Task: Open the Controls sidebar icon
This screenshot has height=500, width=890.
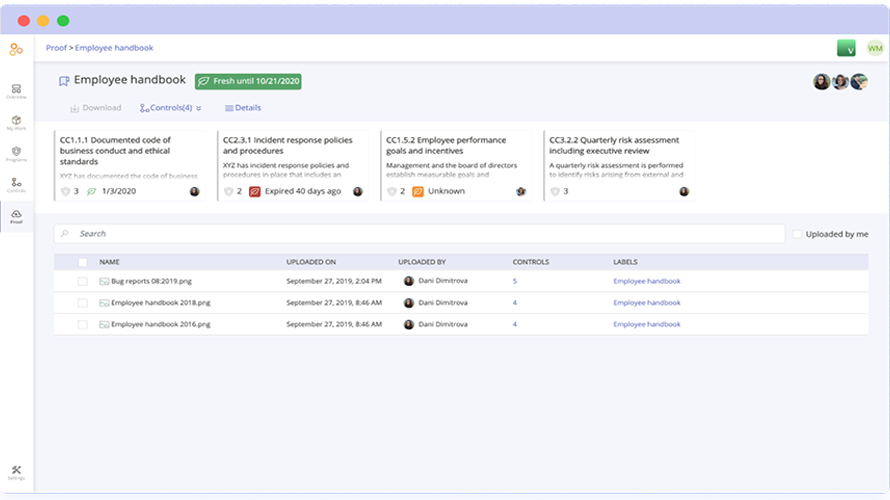Action: pos(16,185)
